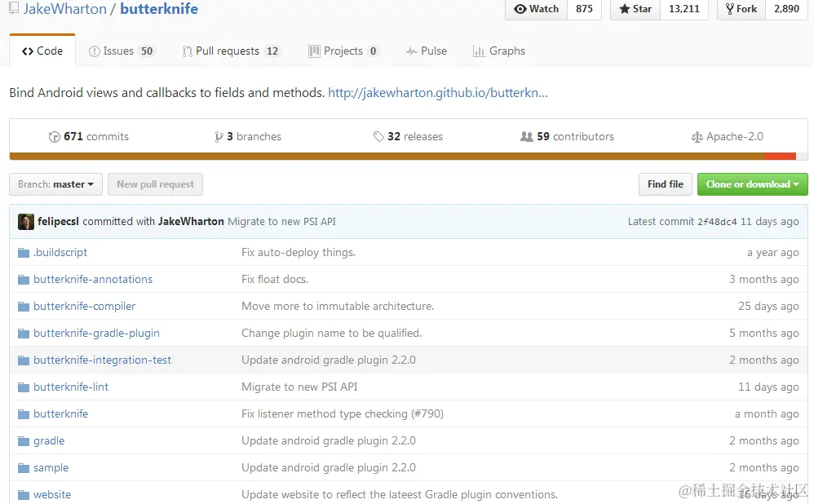View the 59 contributors
This screenshot has width=814, height=504.
(x=567, y=136)
